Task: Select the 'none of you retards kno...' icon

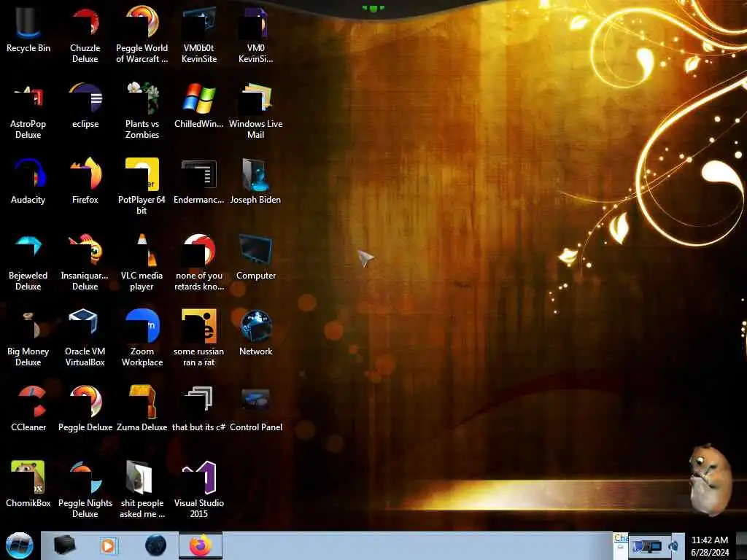Action: pos(199,262)
